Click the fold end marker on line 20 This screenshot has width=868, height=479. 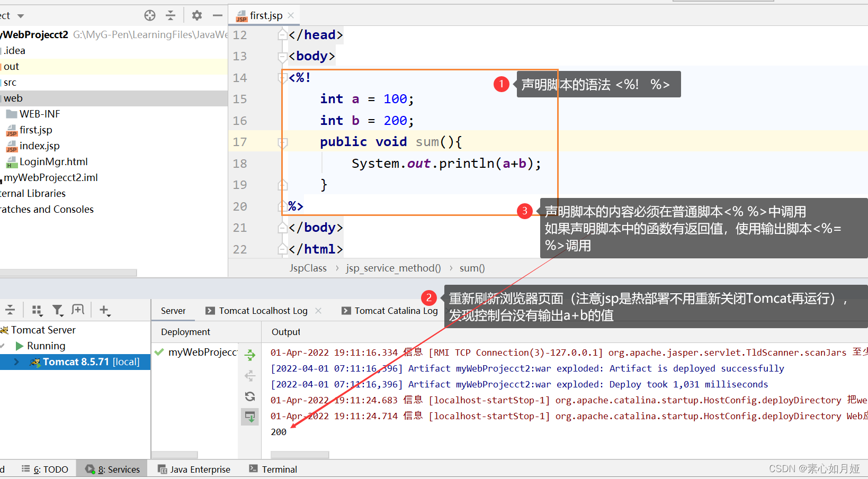(283, 206)
